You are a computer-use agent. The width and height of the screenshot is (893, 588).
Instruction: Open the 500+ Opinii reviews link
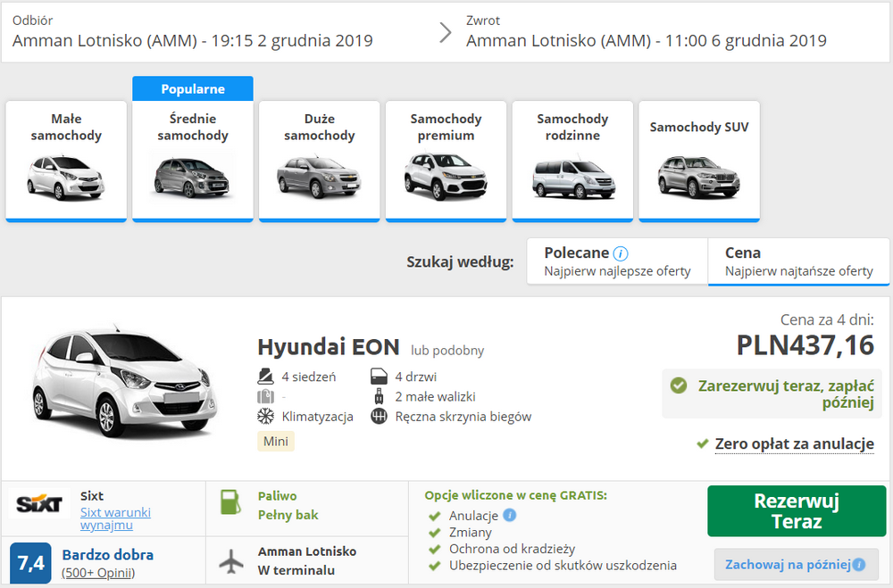[x=98, y=573]
